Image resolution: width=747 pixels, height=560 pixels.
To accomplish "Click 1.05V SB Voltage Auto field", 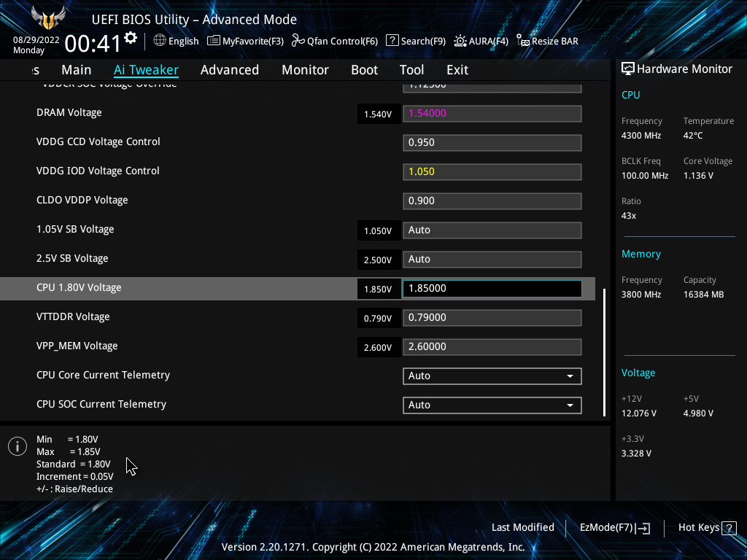I will [x=492, y=230].
